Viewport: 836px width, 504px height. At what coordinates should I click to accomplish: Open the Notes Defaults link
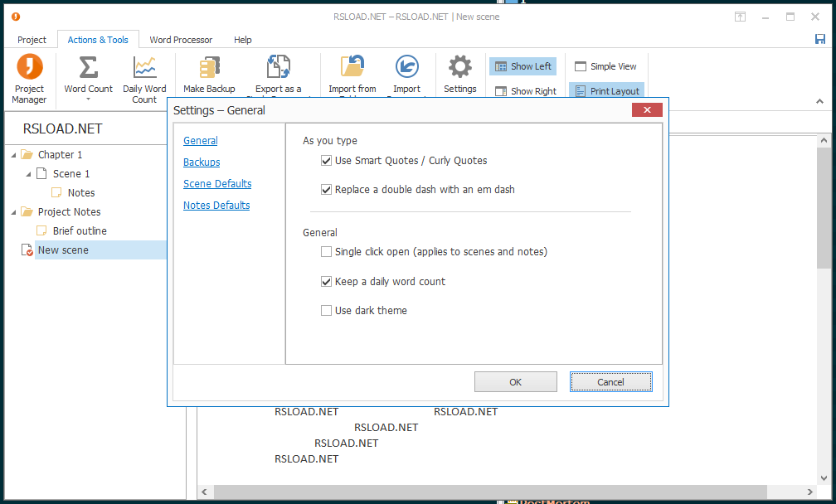pos(216,205)
